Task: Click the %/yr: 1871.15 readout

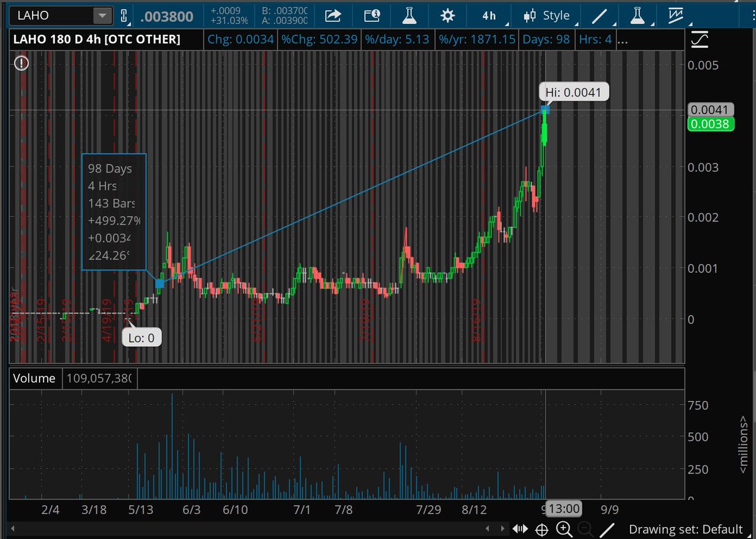Action: click(478, 40)
